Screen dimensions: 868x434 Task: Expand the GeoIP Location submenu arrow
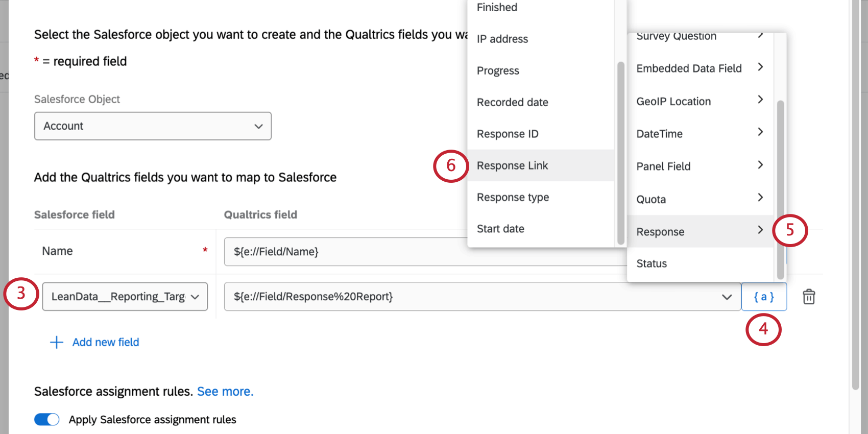click(760, 100)
